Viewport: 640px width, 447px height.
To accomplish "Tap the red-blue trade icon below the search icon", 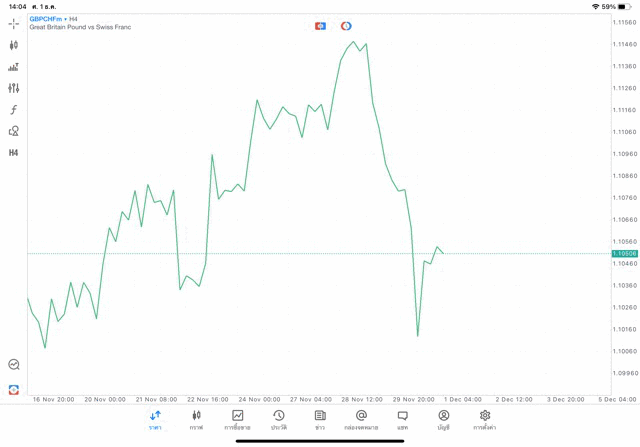I will (14, 389).
